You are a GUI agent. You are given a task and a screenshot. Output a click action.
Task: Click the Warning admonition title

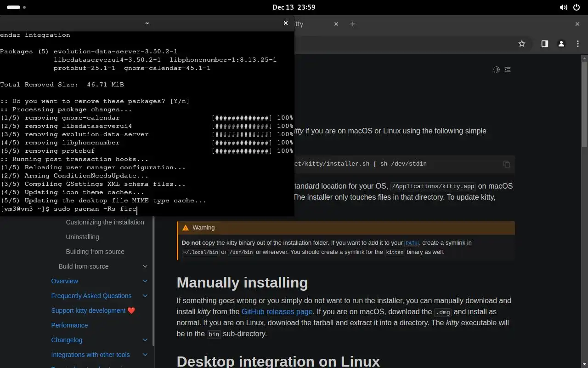(x=204, y=228)
